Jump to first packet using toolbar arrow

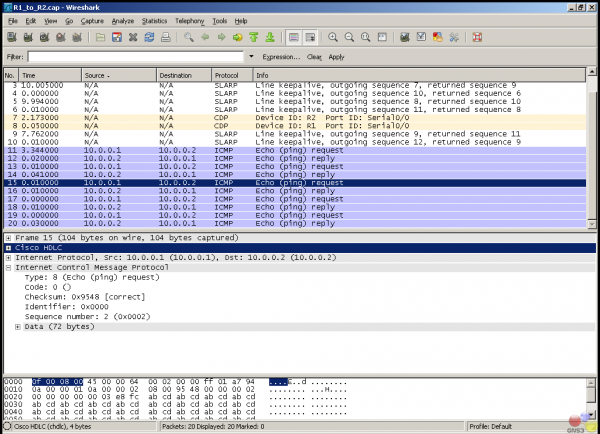(254, 37)
